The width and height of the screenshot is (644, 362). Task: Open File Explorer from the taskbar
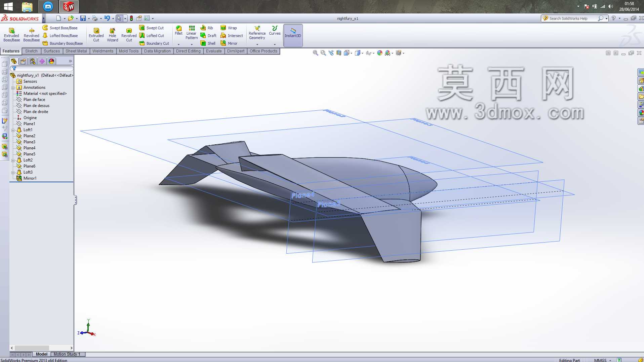click(x=27, y=6)
